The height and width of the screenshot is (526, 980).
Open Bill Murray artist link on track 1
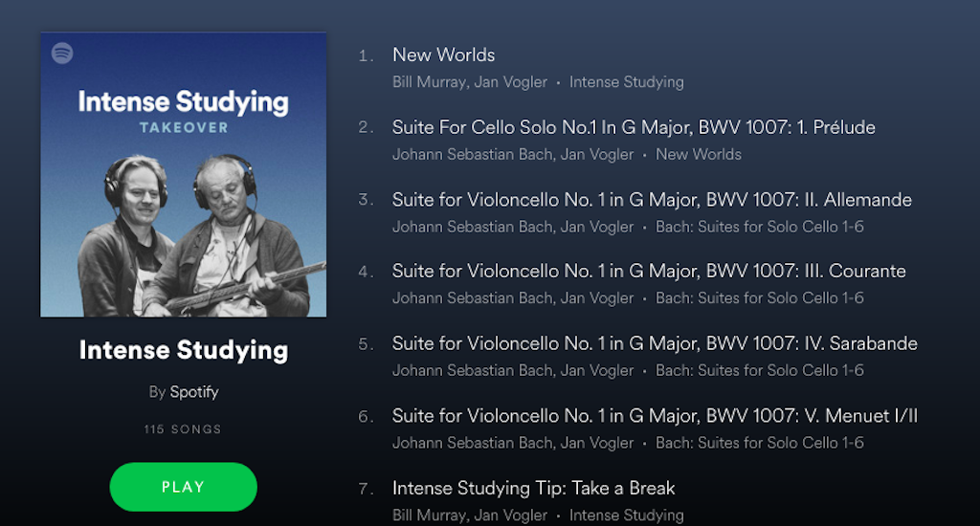point(428,82)
